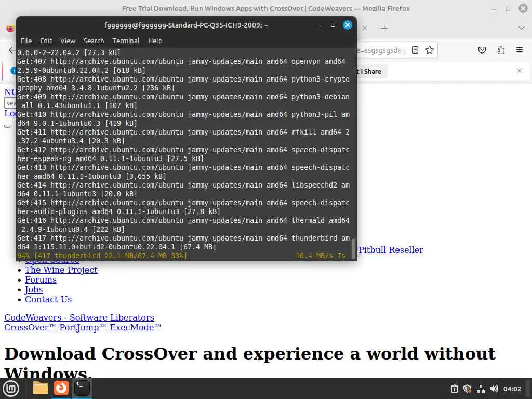Visit the Forums link
Image resolution: width=532 pixels, height=399 pixels.
click(41, 280)
